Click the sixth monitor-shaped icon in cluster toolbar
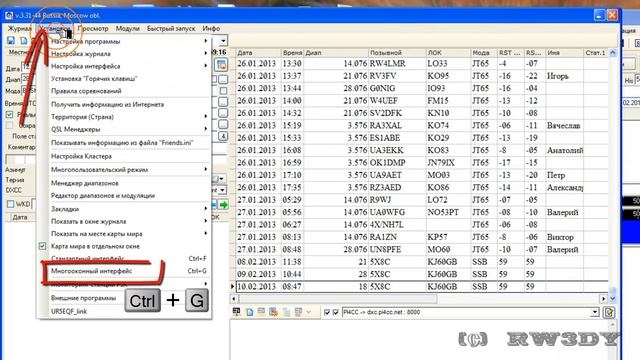This screenshot has width=640, height=360. point(298,312)
